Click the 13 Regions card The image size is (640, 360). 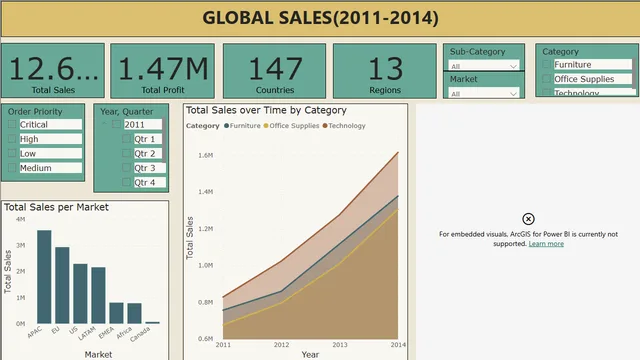(385, 71)
